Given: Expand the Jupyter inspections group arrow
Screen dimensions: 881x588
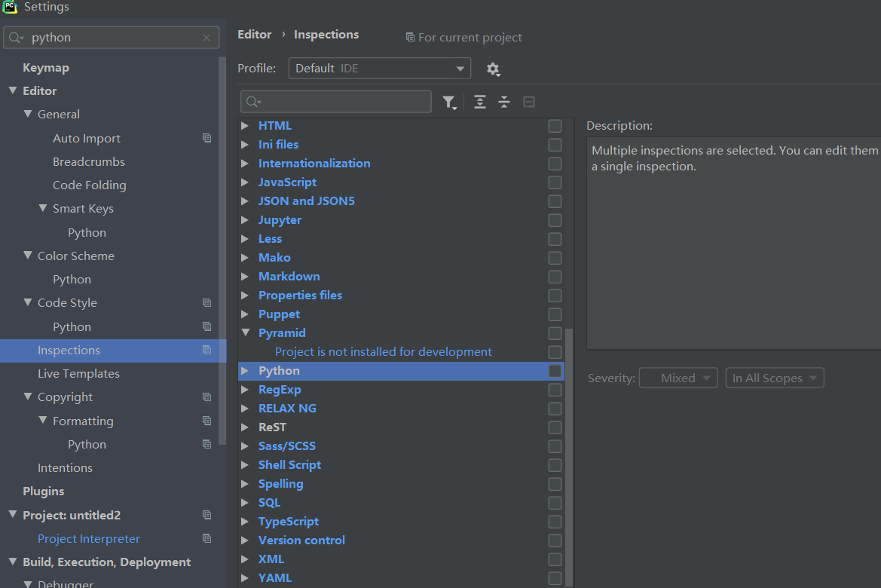Looking at the screenshot, I should click(245, 220).
